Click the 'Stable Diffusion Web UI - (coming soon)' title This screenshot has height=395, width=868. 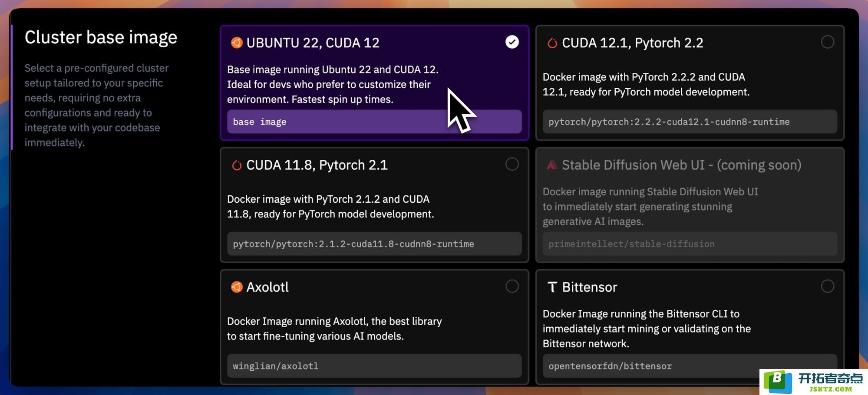[x=681, y=165]
